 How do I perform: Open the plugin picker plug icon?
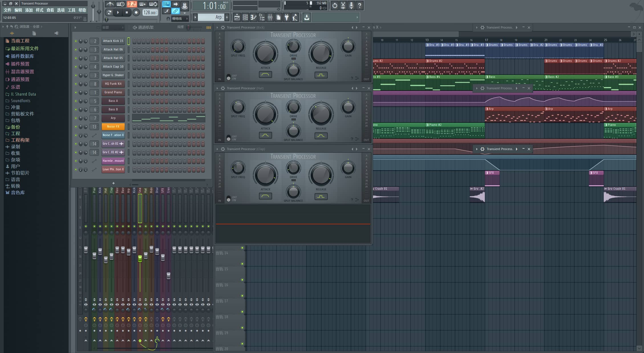(287, 17)
